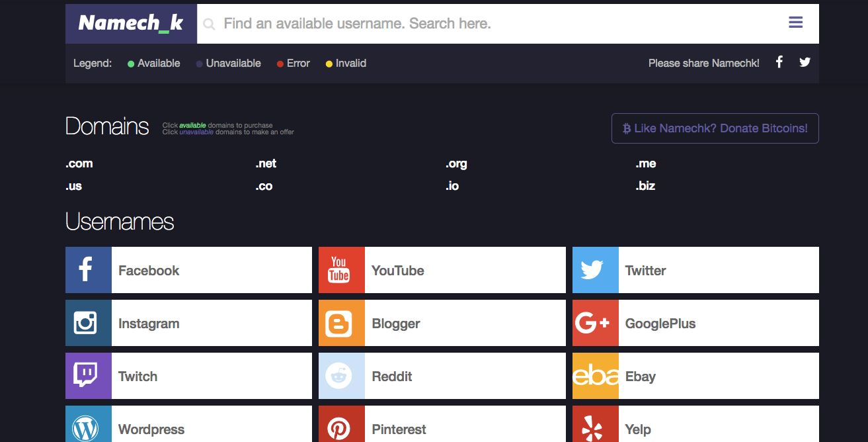The height and width of the screenshot is (442, 868).
Task: Click the Yelp tile icon
Action: 596,424
